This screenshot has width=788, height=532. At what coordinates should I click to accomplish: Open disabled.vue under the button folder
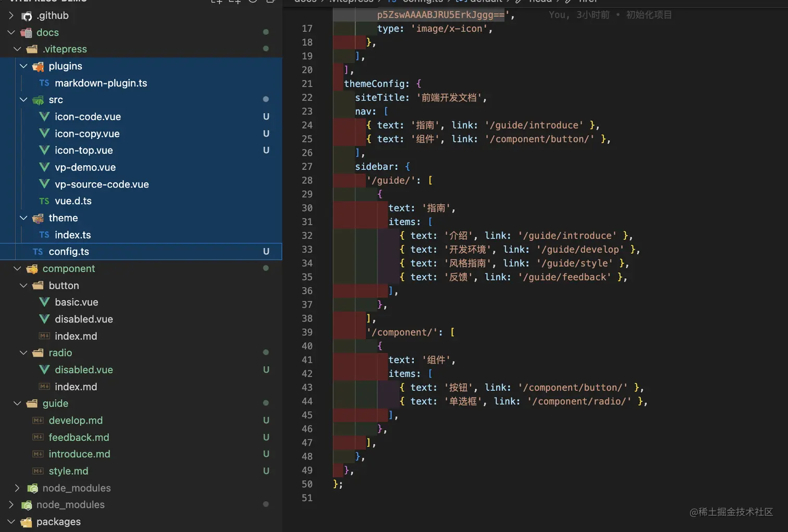pyautogui.click(x=84, y=319)
